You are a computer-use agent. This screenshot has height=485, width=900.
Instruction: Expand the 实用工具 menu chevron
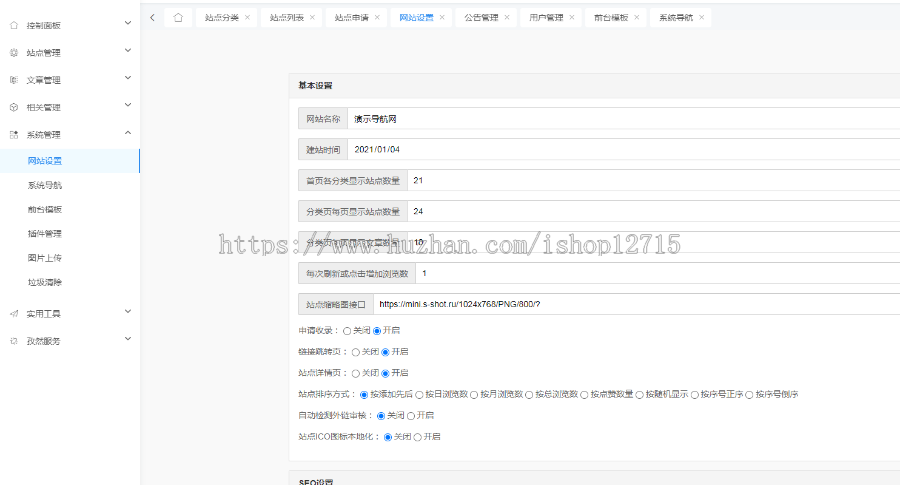pyautogui.click(x=128, y=312)
